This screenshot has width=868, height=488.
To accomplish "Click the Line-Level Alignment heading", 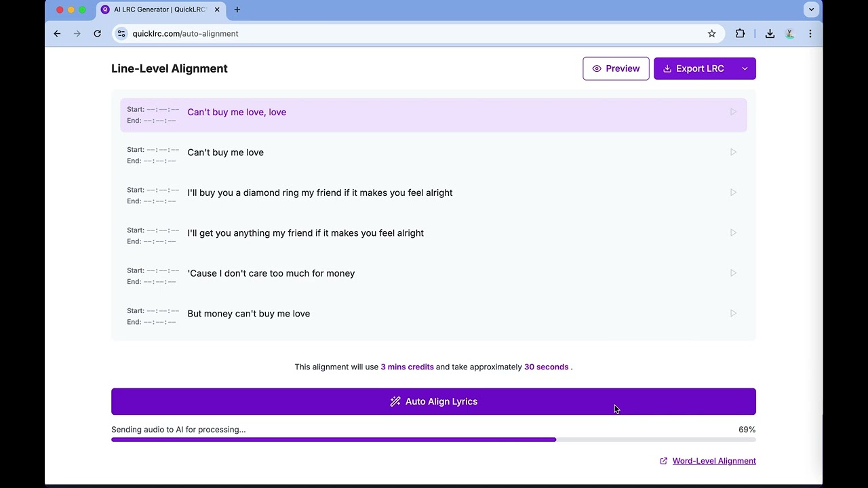I will coord(170,68).
